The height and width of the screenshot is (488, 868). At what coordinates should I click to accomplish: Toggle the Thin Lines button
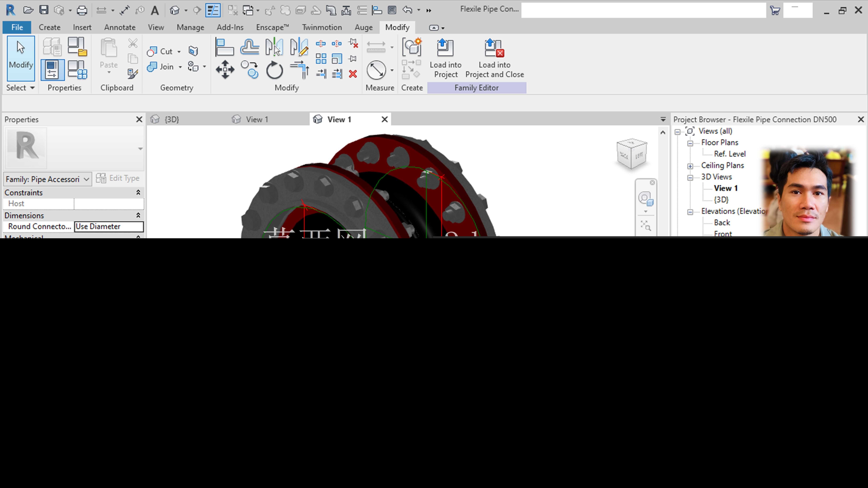[213, 10]
